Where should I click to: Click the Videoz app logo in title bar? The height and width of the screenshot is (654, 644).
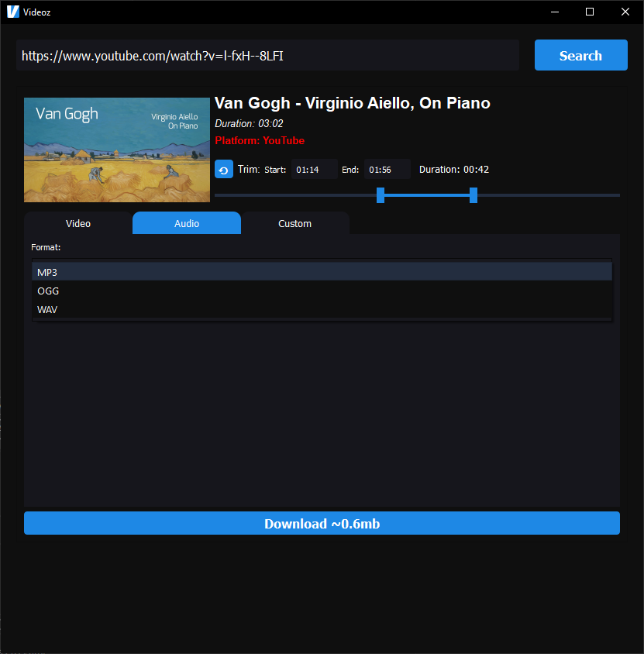pyautogui.click(x=13, y=12)
